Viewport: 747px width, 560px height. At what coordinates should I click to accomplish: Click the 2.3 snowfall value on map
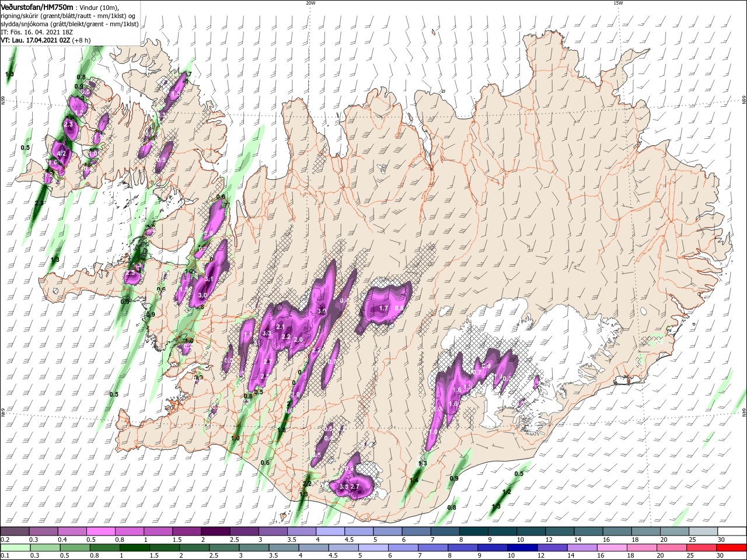(68, 124)
